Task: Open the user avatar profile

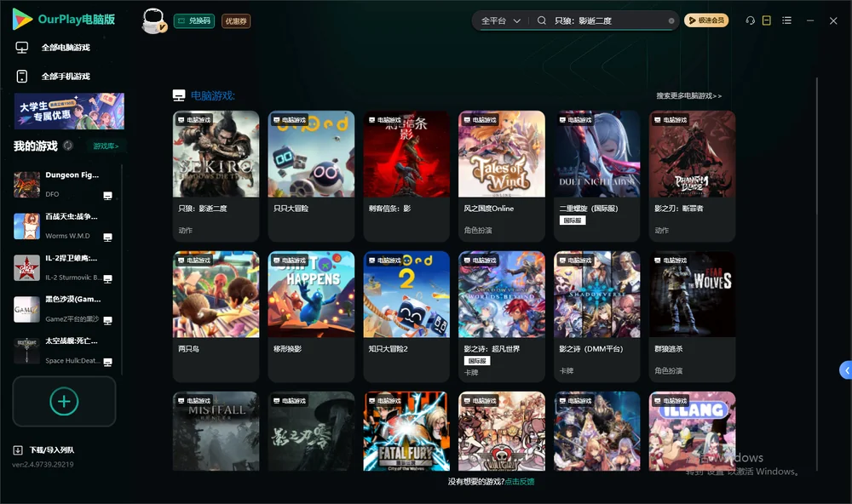Action: (153, 21)
